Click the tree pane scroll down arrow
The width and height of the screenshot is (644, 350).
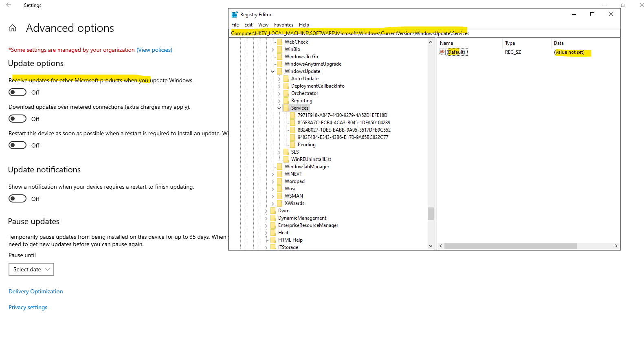click(431, 246)
